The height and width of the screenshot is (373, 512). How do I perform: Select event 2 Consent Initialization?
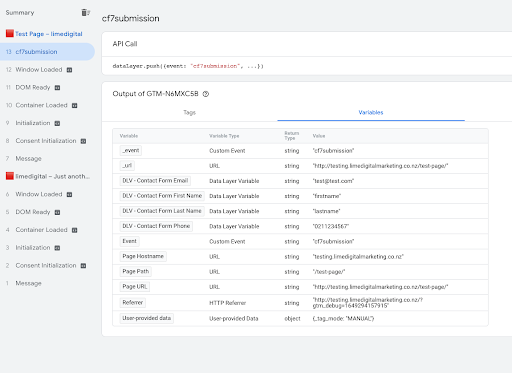tap(47, 265)
